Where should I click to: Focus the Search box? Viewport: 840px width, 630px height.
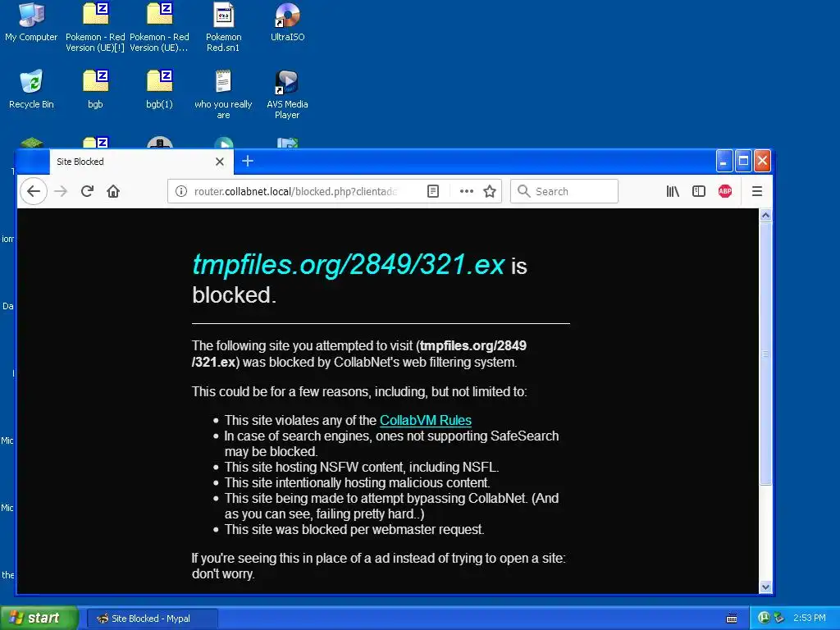[x=564, y=191]
